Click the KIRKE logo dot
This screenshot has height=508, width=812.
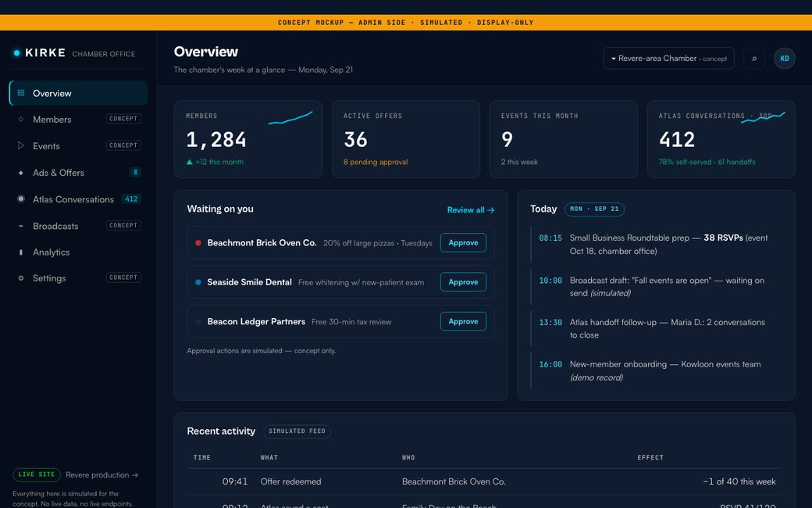[x=16, y=53]
